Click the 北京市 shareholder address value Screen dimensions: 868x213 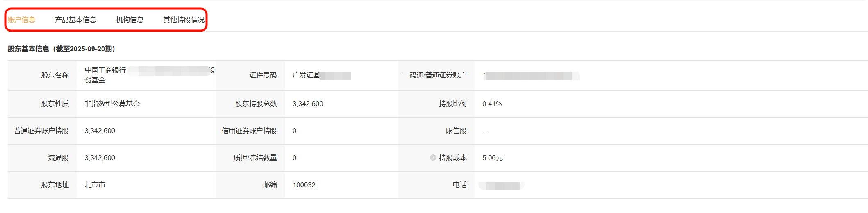(x=95, y=185)
